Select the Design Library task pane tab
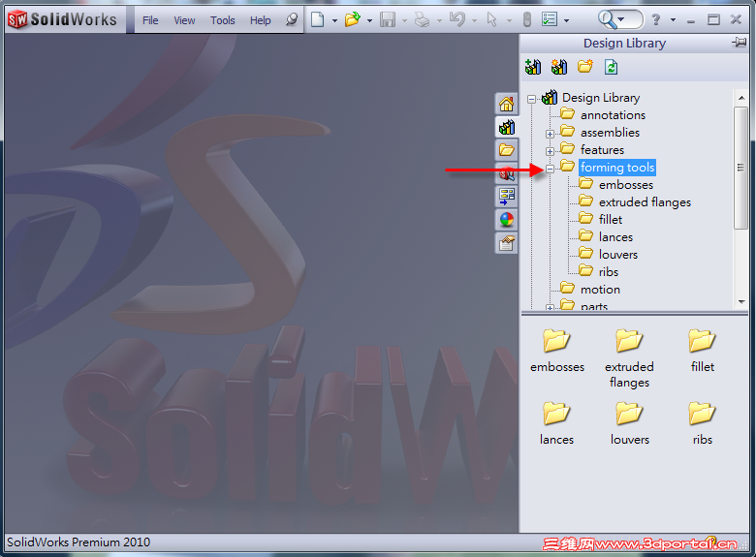Screen dimensions: 756x557 pos(507,127)
